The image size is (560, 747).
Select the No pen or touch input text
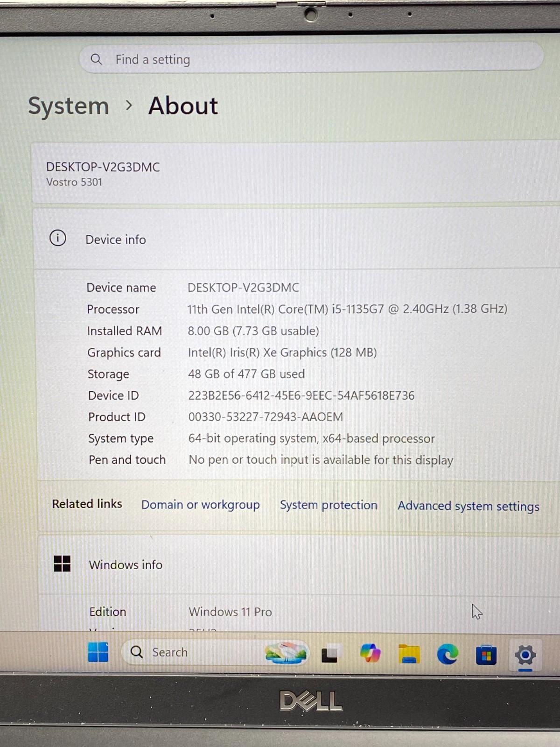point(321,460)
